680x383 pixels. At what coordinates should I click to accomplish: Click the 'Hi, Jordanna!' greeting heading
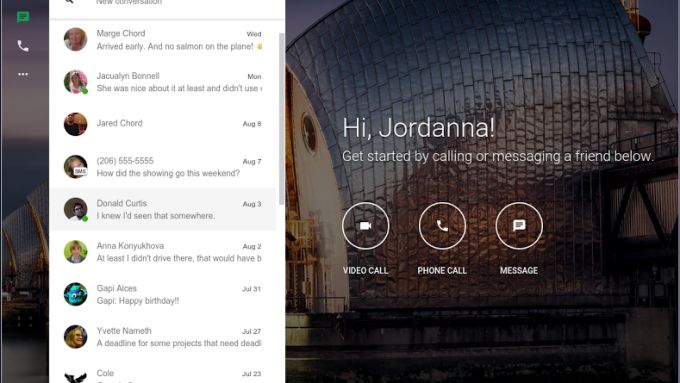(x=418, y=128)
